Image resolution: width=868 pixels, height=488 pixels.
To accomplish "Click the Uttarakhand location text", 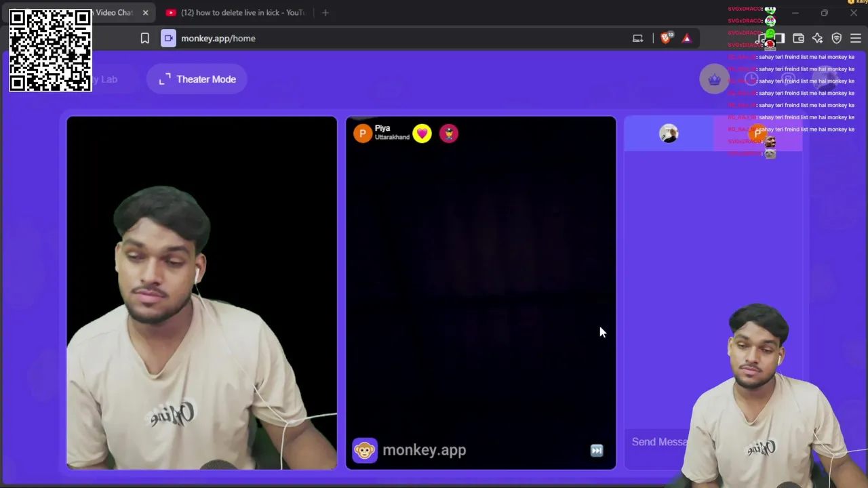I will point(392,138).
